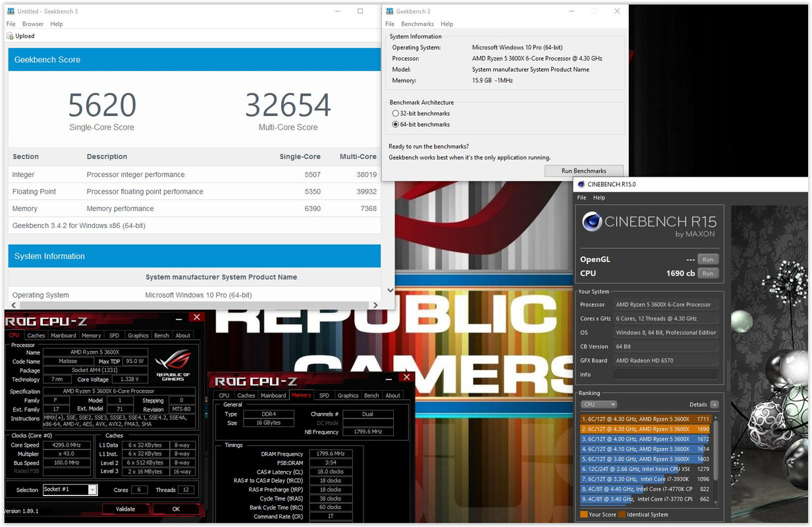Switch to About tab in left CPU-Z
This screenshot has height=527, width=812.
(183, 335)
